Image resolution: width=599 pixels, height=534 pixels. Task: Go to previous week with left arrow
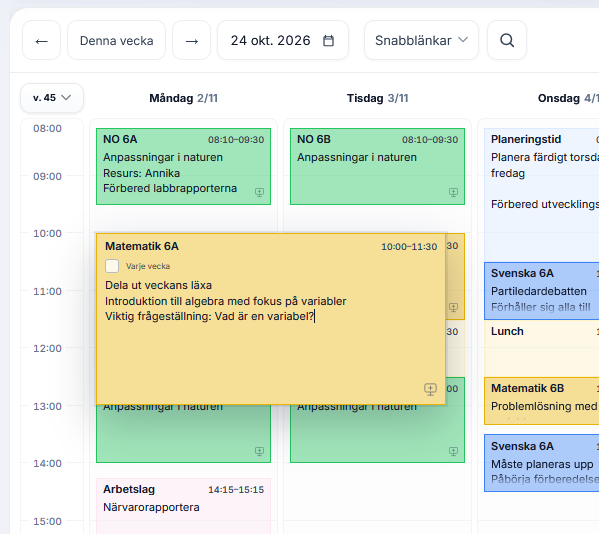41,40
